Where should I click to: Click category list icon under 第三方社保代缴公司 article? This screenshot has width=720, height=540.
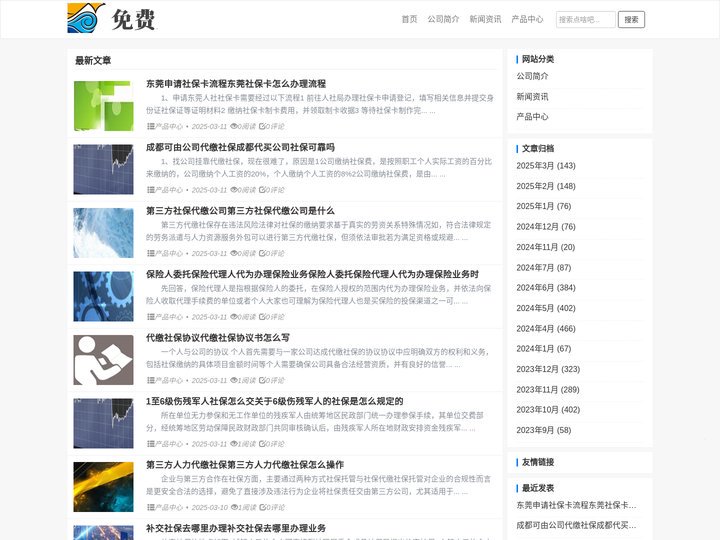(x=150, y=253)
